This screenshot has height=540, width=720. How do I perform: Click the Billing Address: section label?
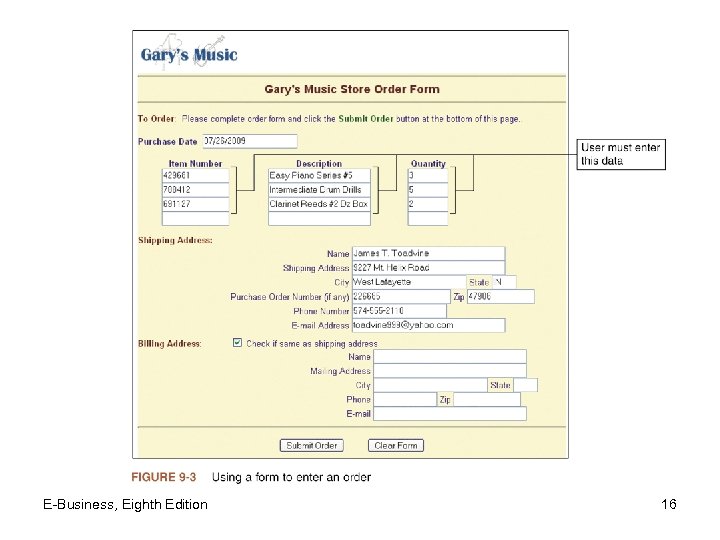169,343
